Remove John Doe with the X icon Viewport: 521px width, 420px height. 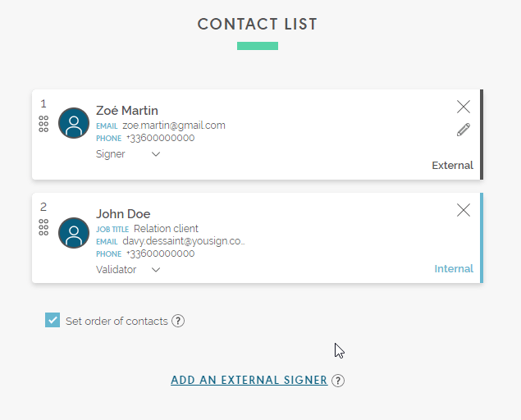464,210
